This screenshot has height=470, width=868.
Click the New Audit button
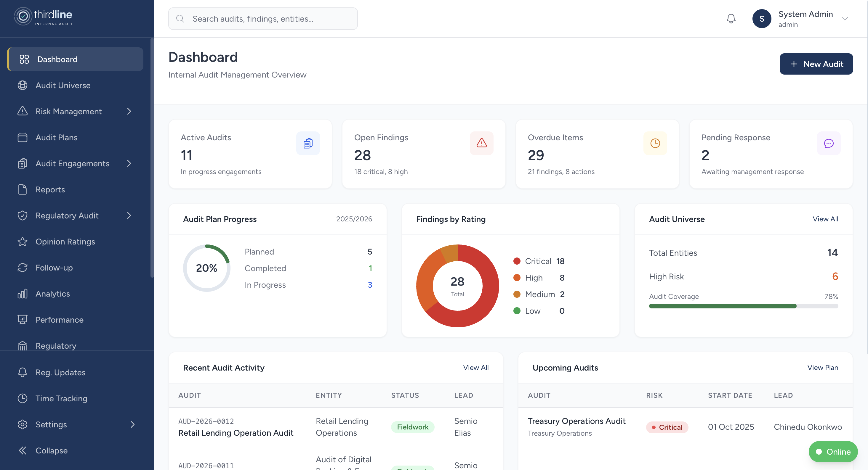(816, 64)
